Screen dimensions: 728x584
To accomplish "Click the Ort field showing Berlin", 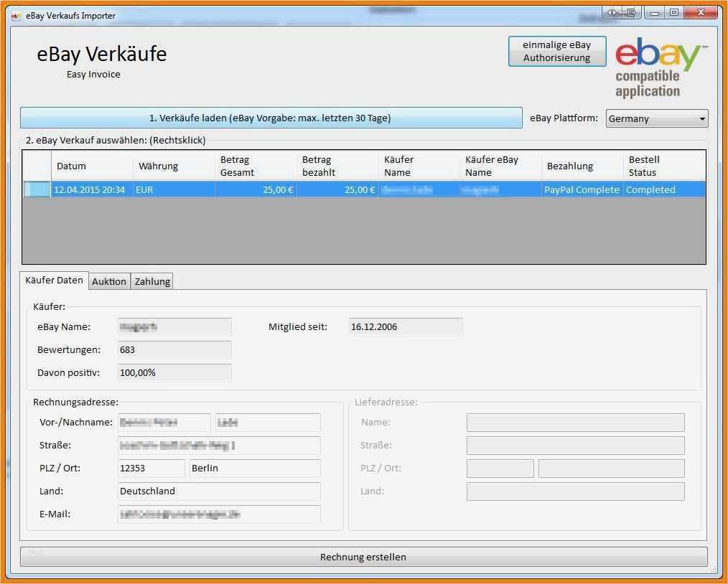I will pyautogui.click(x=256, y=468).
